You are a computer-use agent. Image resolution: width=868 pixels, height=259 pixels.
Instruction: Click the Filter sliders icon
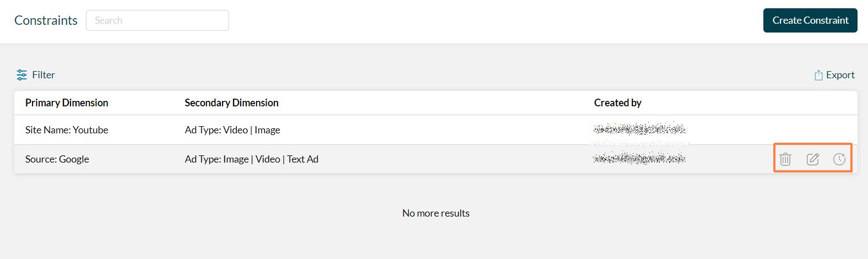click(21, 75)
